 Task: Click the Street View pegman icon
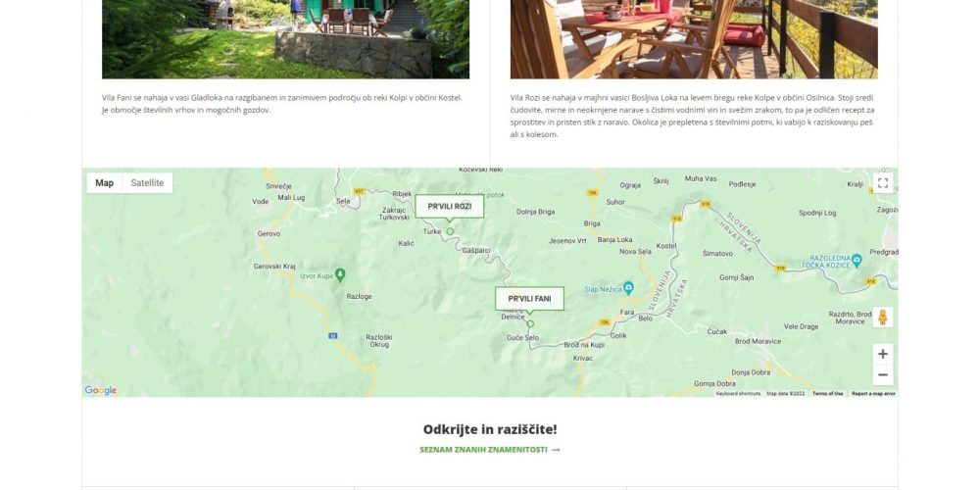coord(883,317)
